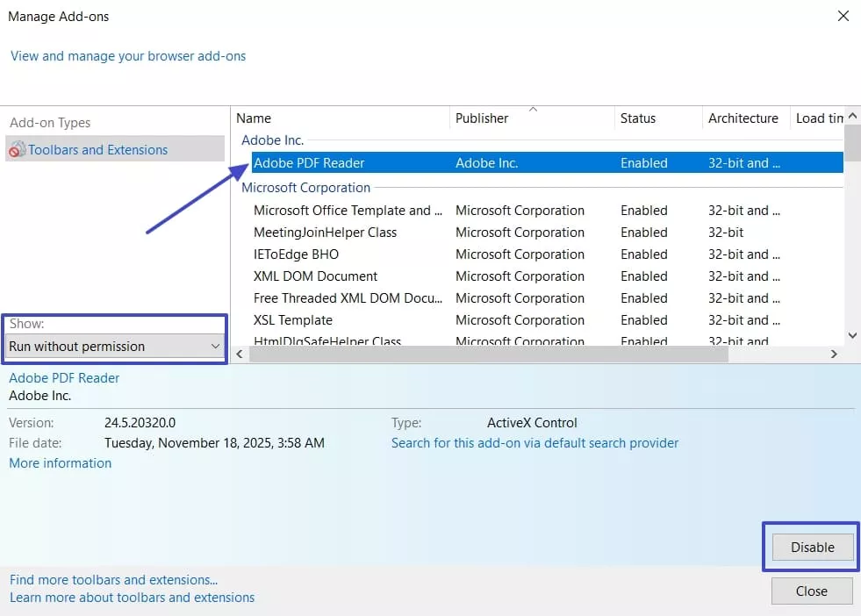The image size is (861, 616).
Task: Close the Manage Add-ons window
Action: (x=843, y=17)
